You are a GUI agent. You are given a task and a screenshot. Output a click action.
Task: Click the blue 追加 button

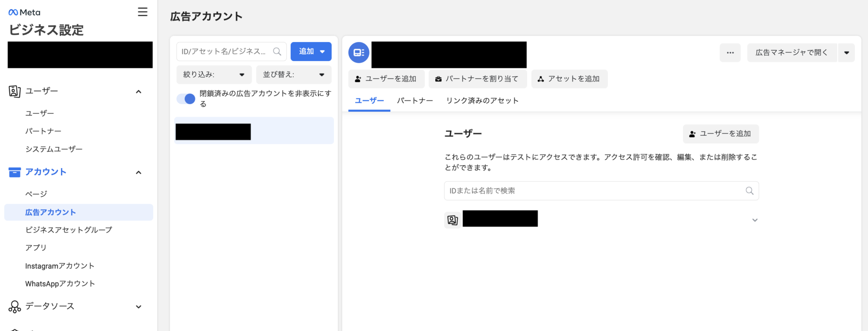point(311,51)
